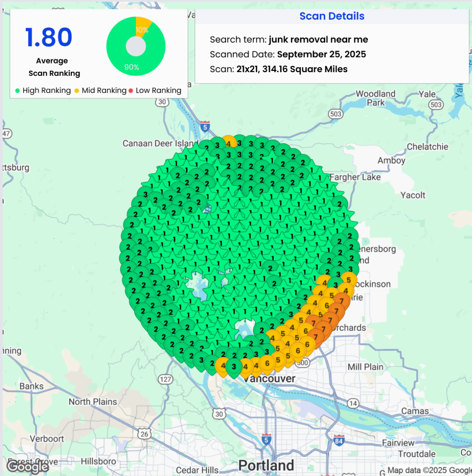Image resolution: width=472 pixels, height=476 pixels.
Task: Click the Map data ©2025 Google text
Action: click(x=429, y=470)
